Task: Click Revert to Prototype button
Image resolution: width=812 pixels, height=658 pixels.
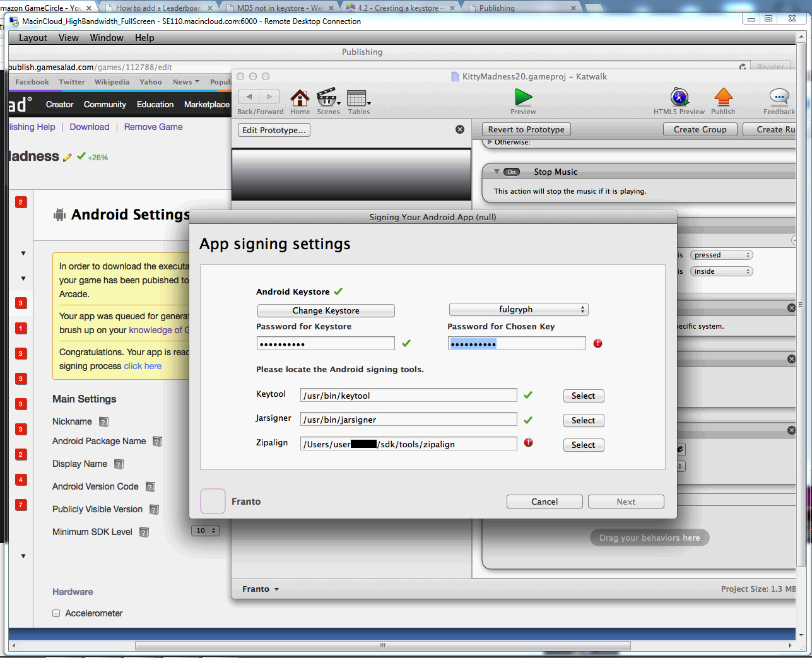Action: tap(526, 129)
